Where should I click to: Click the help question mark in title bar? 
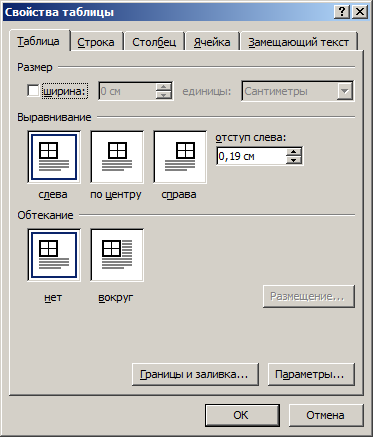342,12
